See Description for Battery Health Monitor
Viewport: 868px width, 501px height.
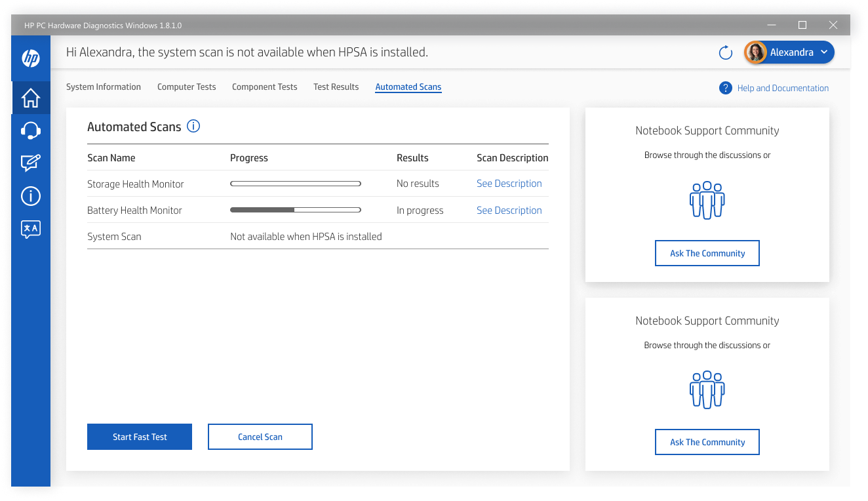click(509, 210)
